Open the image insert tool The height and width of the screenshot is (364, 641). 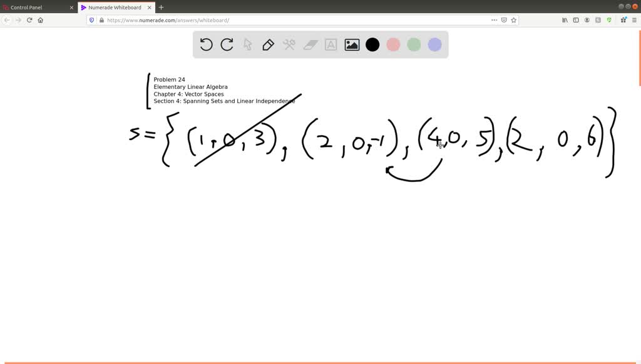[x=352, y=44]
